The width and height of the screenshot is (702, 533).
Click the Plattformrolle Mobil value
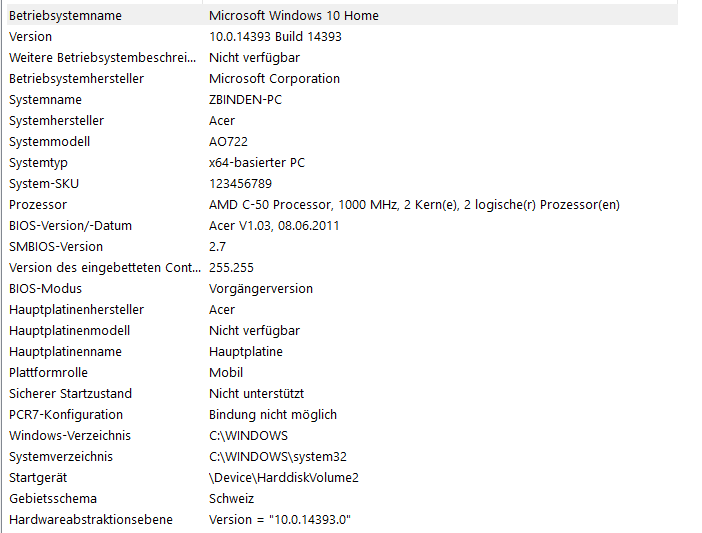coord(226,373)
